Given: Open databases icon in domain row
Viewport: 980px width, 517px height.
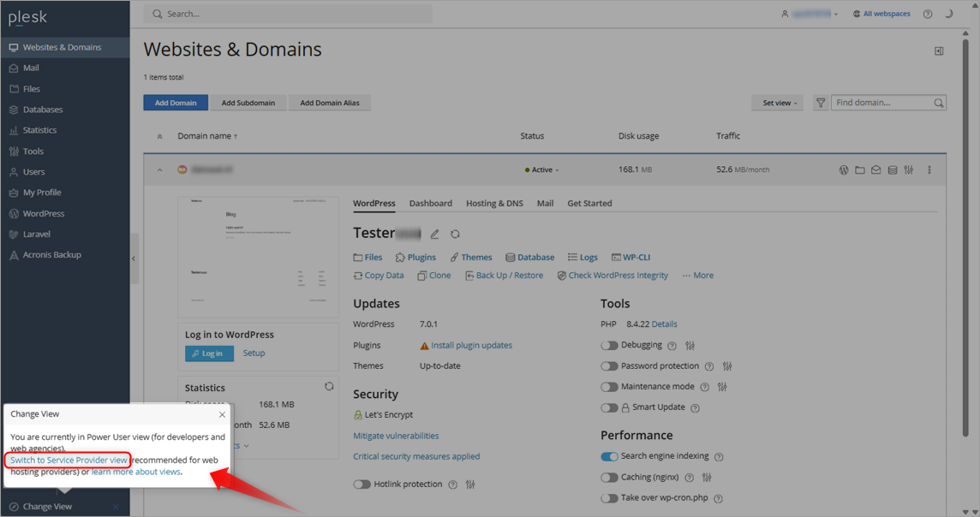Looking at the screenshot, I should [893, 169].
